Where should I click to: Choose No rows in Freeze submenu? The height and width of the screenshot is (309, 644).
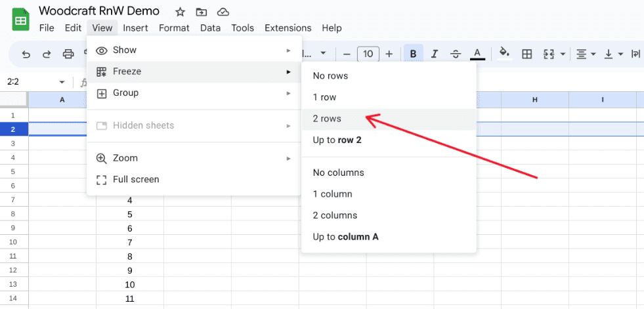tap(389, 76)
